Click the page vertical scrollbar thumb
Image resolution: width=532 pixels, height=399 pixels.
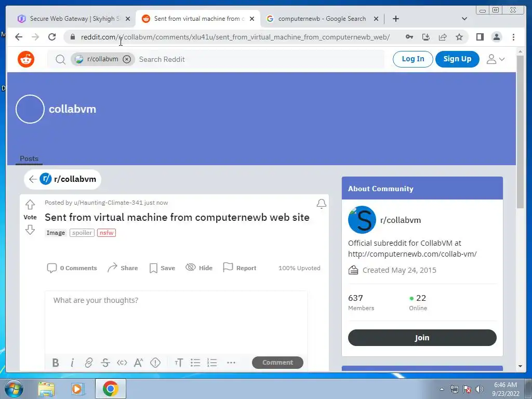pos(520,131)
